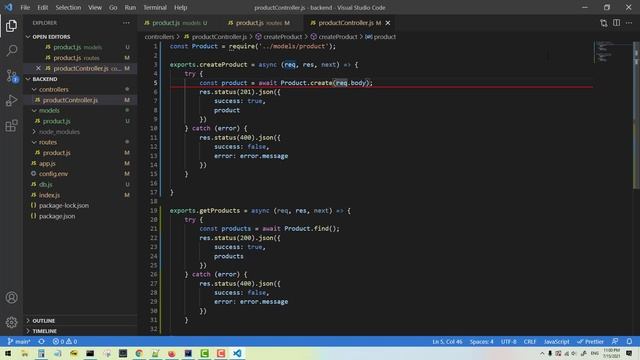The image size is (640, 360).
Task: Open the Accounts menu icon
Action: click(x=11, y=298)
